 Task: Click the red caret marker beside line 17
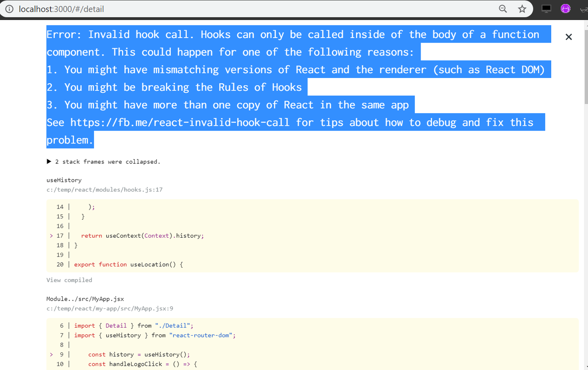[51, 236]
